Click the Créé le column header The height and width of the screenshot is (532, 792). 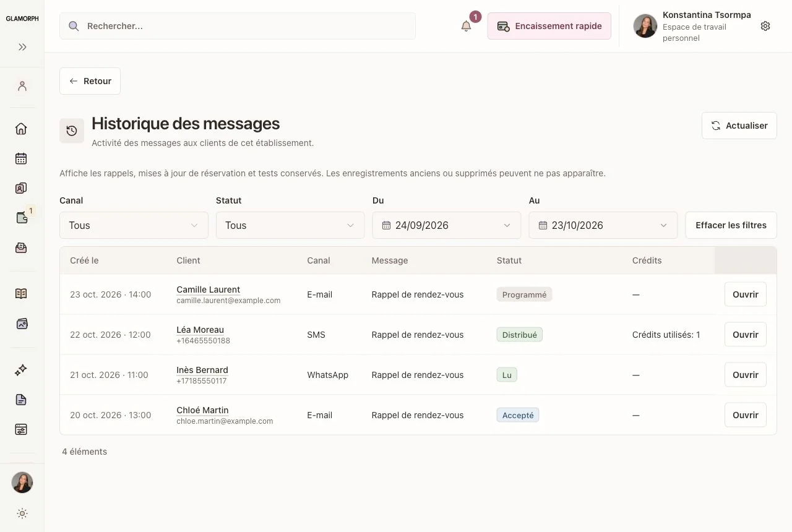(84, 260)
